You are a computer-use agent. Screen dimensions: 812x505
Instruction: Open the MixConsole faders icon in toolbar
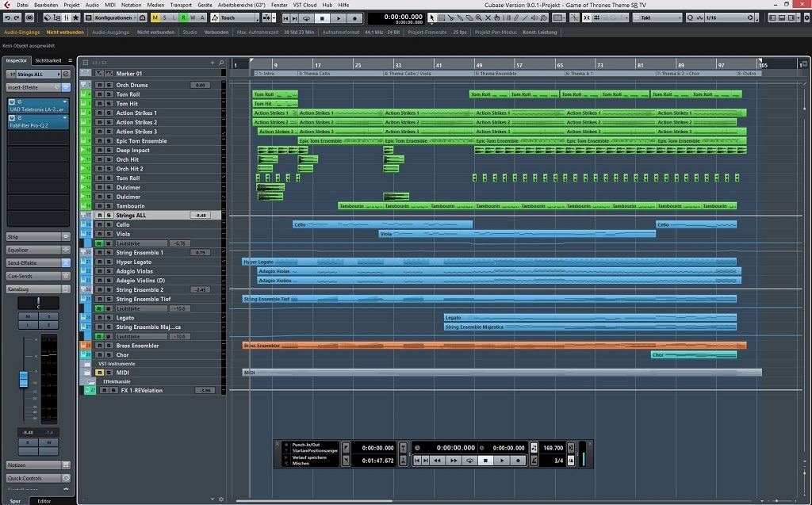coord(67,17)
